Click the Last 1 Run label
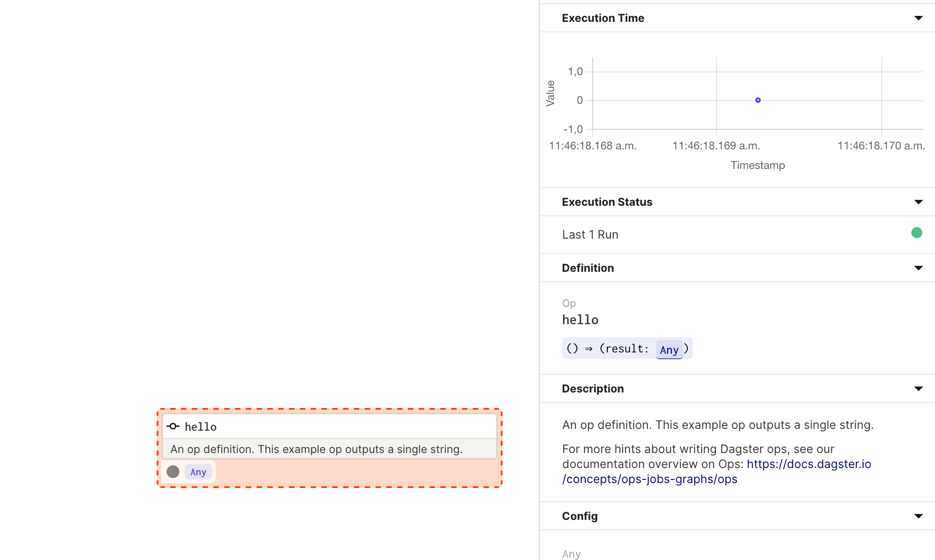The image size is (935, 560). (x=590, y=234)
